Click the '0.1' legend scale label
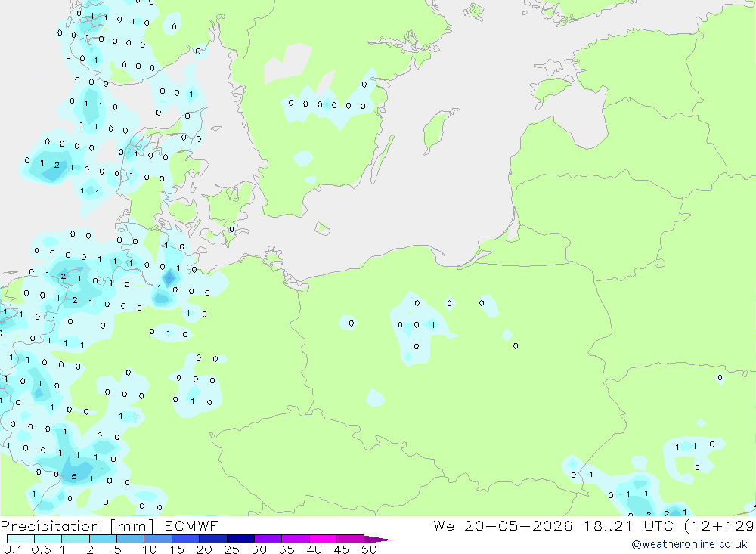The height and width of the screenshot is (554, 756). tap(13, 549)
